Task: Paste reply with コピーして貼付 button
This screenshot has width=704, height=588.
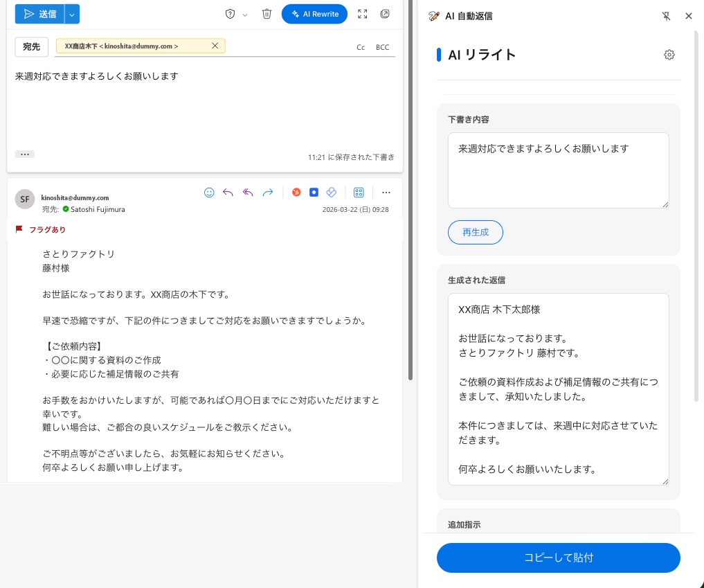Action: click(558, 558)
